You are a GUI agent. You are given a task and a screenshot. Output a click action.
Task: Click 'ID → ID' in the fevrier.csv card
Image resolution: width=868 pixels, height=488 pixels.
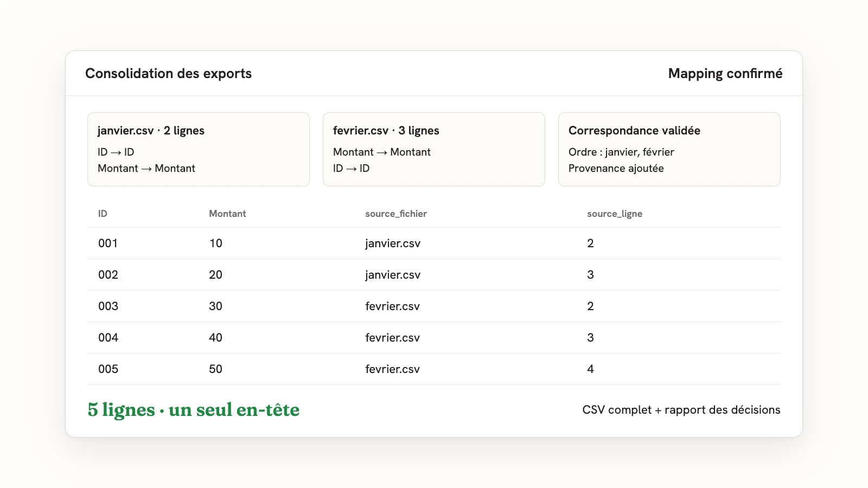coord(352,169)
